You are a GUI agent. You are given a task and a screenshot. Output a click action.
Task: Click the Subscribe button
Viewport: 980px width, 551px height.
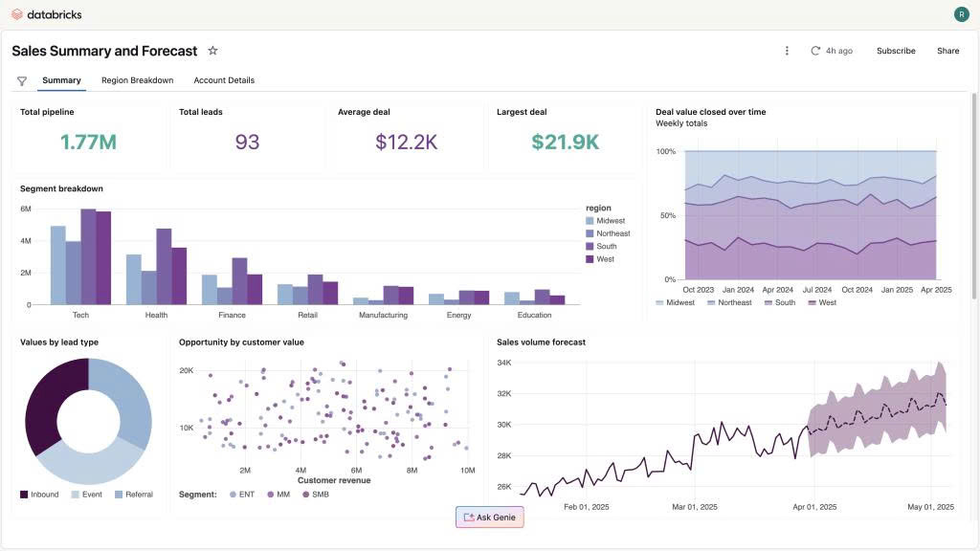coord(896,50)
